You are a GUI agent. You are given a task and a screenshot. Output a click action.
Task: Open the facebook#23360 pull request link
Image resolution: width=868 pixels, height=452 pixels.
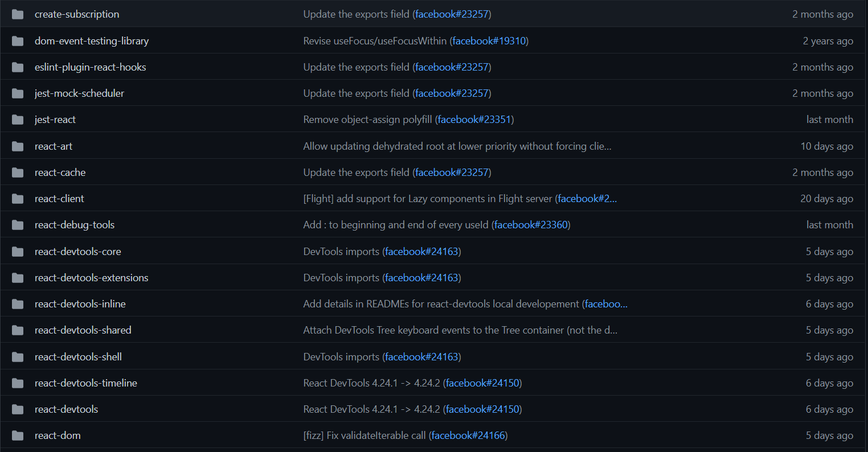[531, 225]
